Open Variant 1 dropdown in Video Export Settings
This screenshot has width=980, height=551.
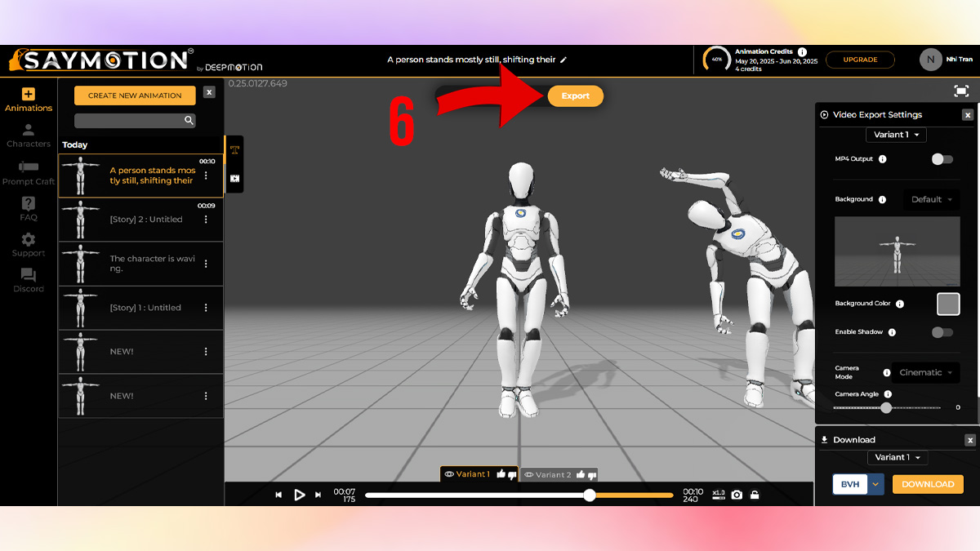pyautogui.click(x=896, y=135)
